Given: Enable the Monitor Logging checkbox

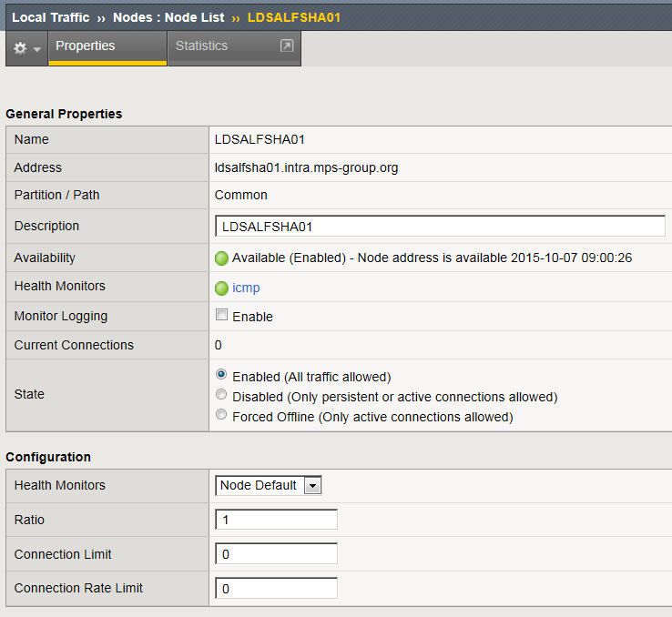Looking at the screenshot, I should pyautogui.click(x=220, y=316).
